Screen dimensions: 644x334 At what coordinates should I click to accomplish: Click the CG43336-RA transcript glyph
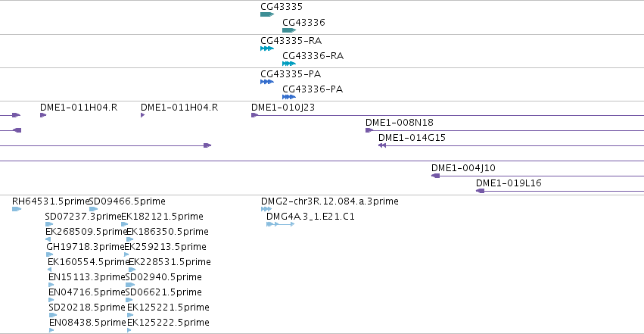click(x=289, y=64)
